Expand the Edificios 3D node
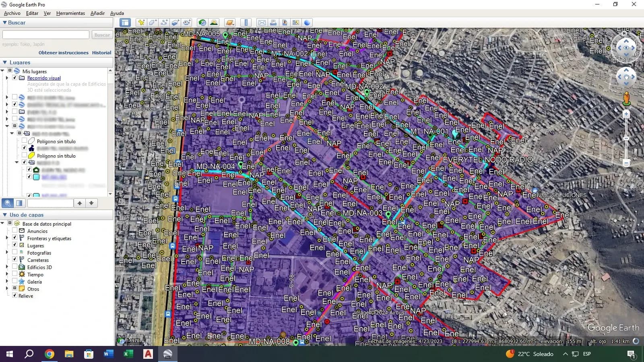Screen dimensions: 644x362 pyautogui.click(x=7, y=267)
